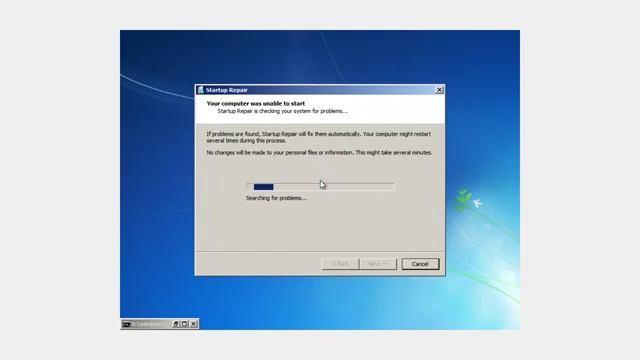Click the Startup Repair window title text
This screenshot has height=360, width=640.
227,90
